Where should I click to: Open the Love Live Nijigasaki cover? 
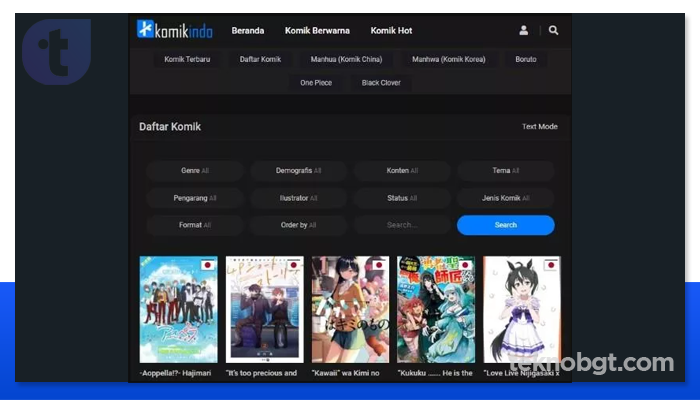coord(522,309)
